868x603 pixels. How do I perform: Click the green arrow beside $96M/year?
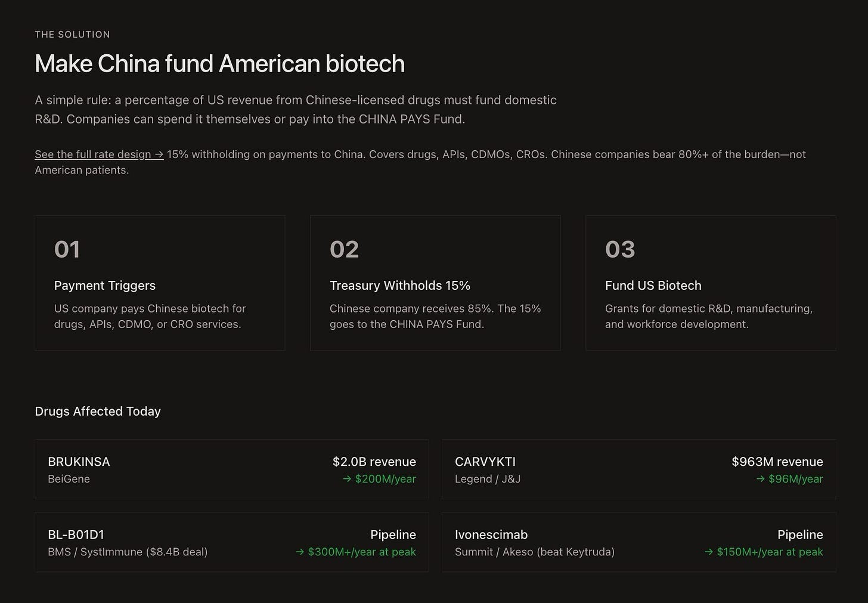click(760, 479)
